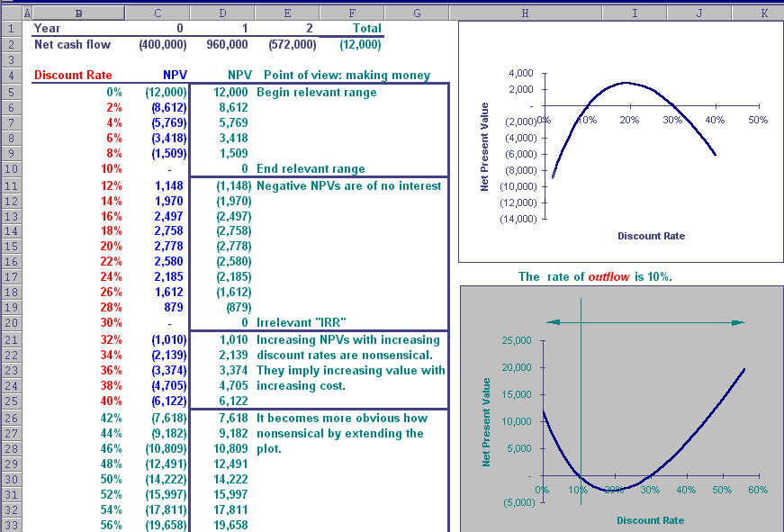Select the 'End relevant range' cell
The width and height of the screenshot is (784, 532).
(x=311, y=168)
